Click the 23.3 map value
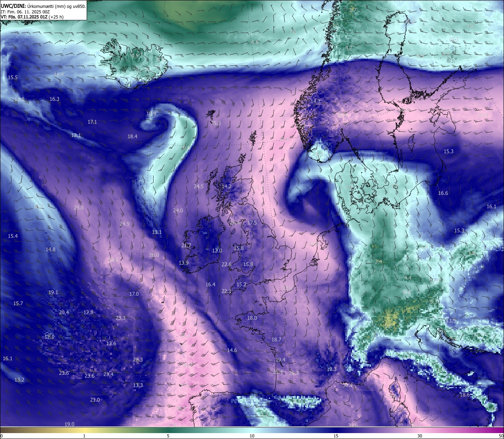This screenshot has height=439, width=504. click(x=120, y=318)
